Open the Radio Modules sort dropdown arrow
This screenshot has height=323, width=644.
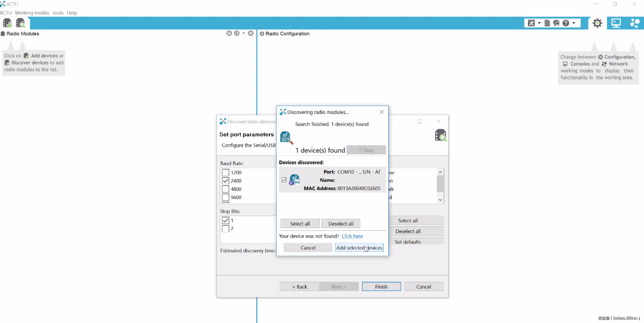pyautogui.click(x=244, y=33)
